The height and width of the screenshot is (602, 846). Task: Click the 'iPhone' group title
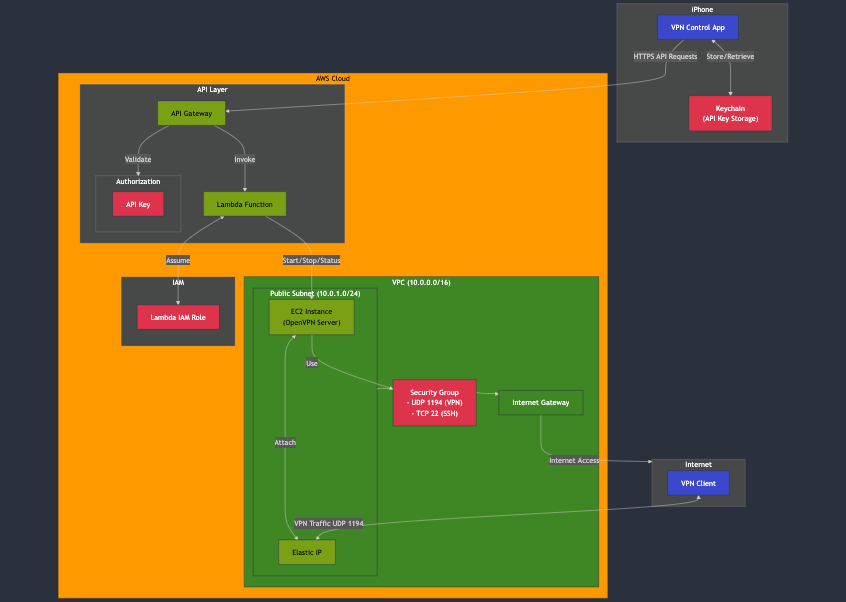[702, 9]
